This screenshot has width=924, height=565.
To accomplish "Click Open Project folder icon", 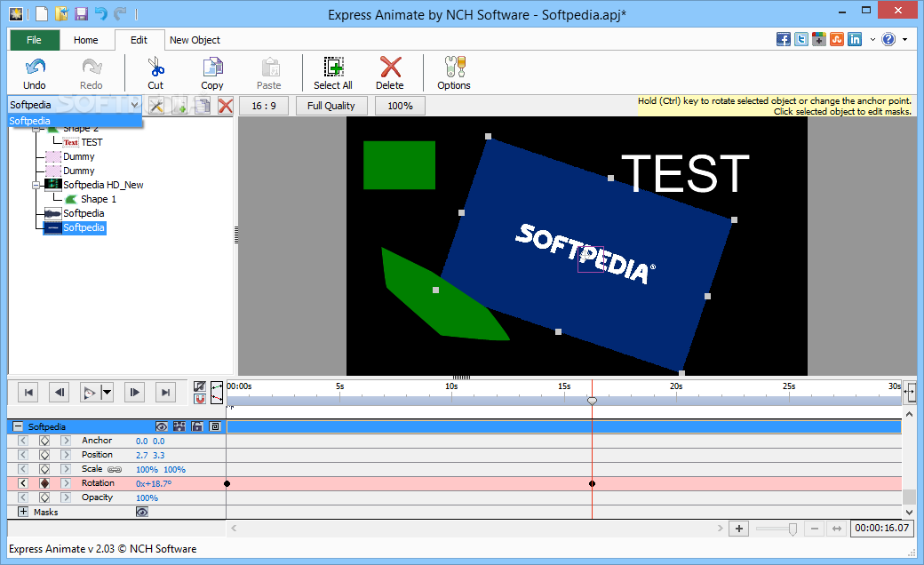I will pos(61,13).
